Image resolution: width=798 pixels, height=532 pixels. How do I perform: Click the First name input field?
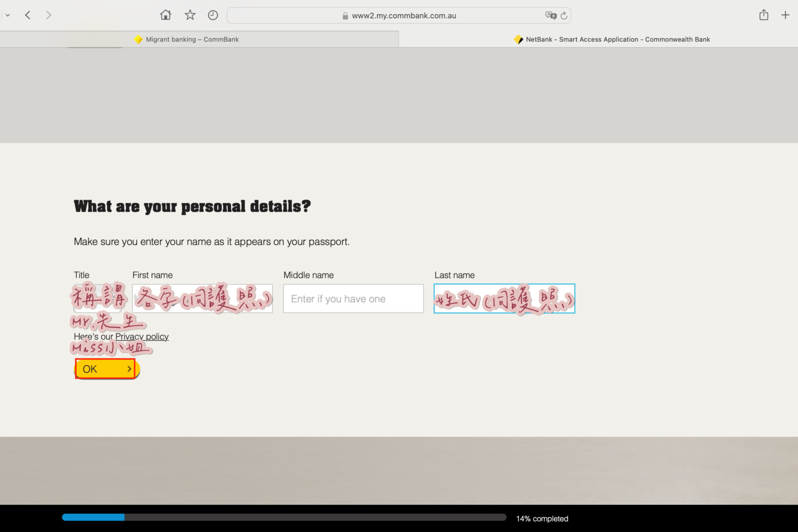(202, 298)
